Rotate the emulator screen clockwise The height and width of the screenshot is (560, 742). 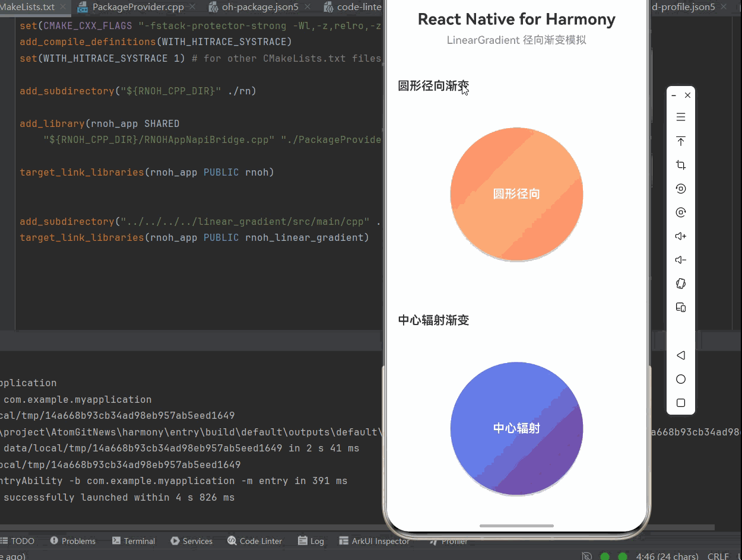coord(681,212)
